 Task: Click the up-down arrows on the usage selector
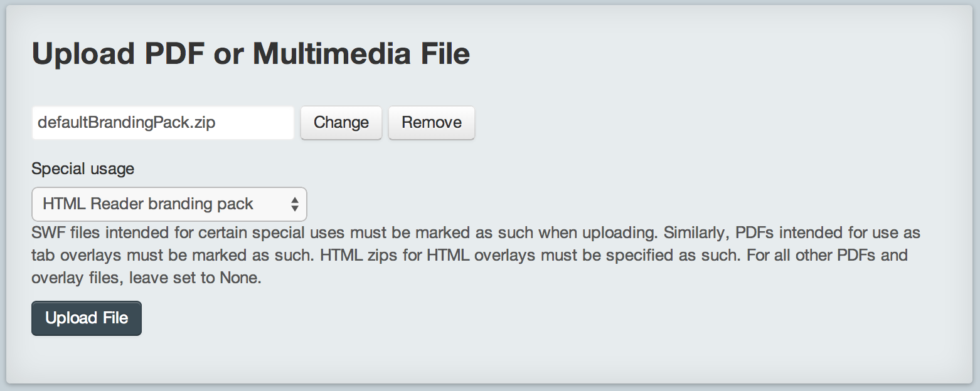point(294,204)
